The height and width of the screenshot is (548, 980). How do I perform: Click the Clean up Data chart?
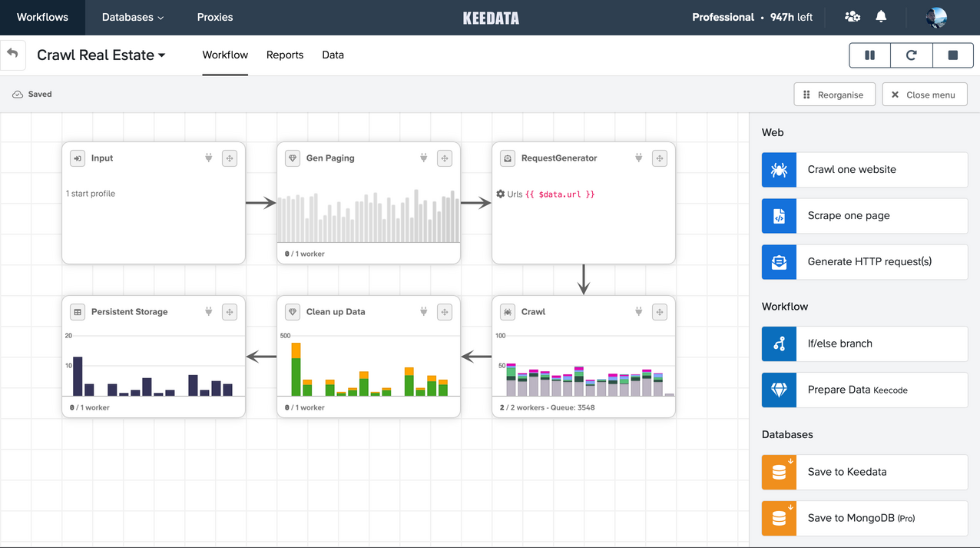point(369,365)
